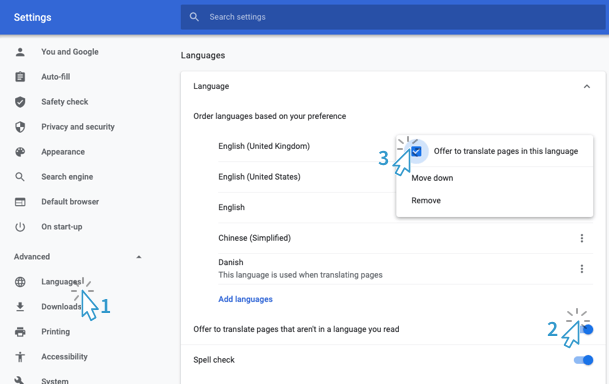This screenshot has height=384, width=609.
Task: Click the Chinese (Simplified) language name
Action: (x=254, y=238)
